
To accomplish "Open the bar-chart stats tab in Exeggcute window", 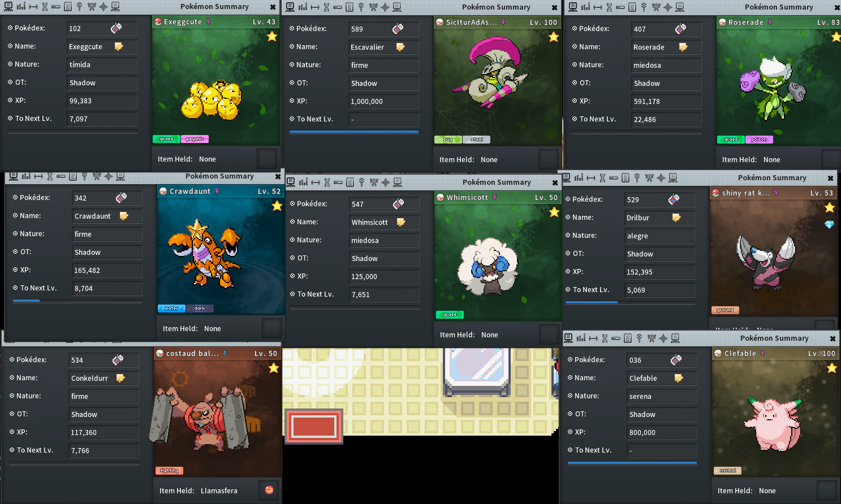I will (x=21, y=7).
